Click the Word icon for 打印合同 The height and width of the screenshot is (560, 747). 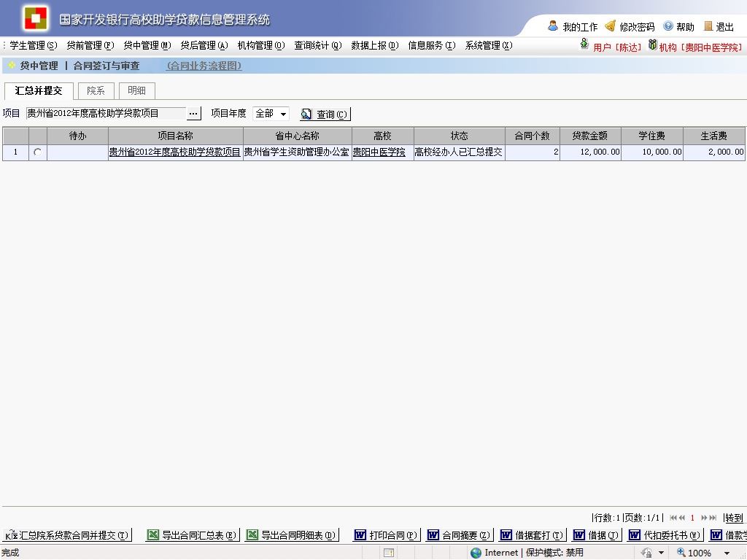360,534
